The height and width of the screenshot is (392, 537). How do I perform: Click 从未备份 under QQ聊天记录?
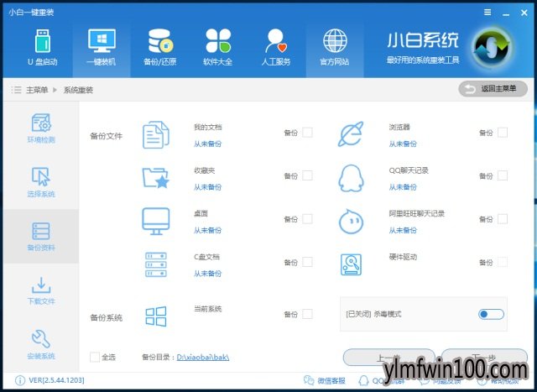(x=403, y=187)
